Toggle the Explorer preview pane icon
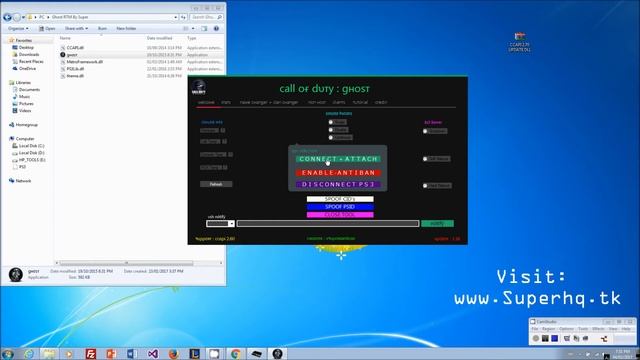 [x=204, y=29]
